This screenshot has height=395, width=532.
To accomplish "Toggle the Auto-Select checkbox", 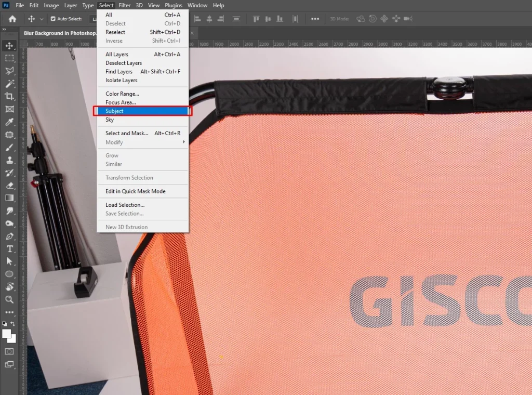I will pyautogui.click(x=53, y=19).
